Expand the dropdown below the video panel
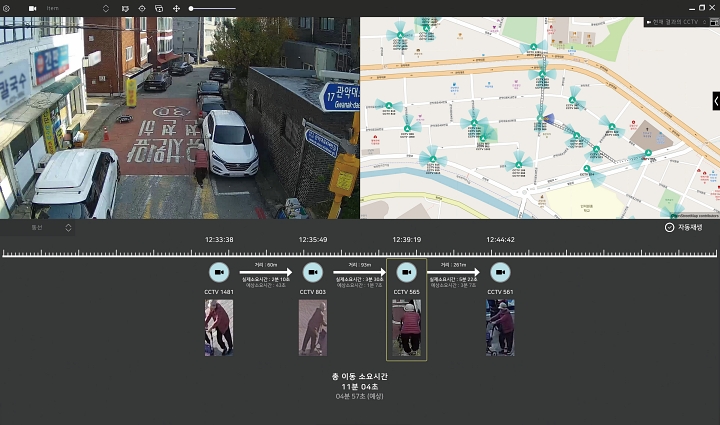The height and width of the screenshot is (425, 720). [68, 227]
